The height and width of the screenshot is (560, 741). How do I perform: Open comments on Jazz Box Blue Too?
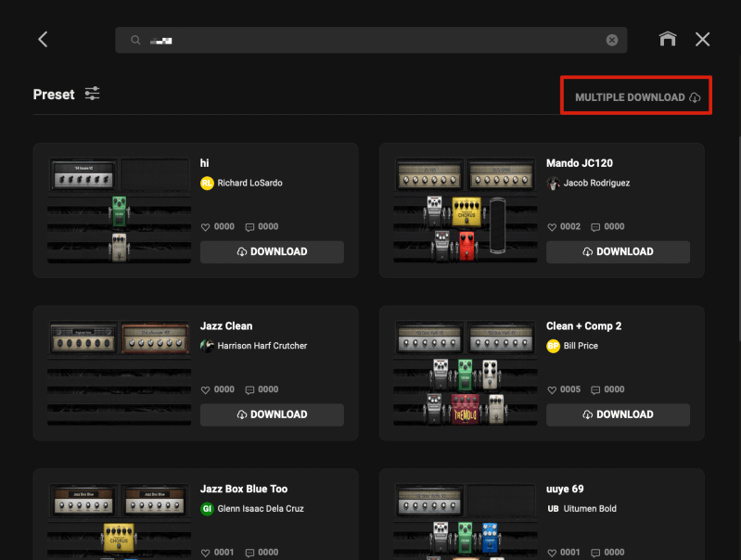click(249, 553)
